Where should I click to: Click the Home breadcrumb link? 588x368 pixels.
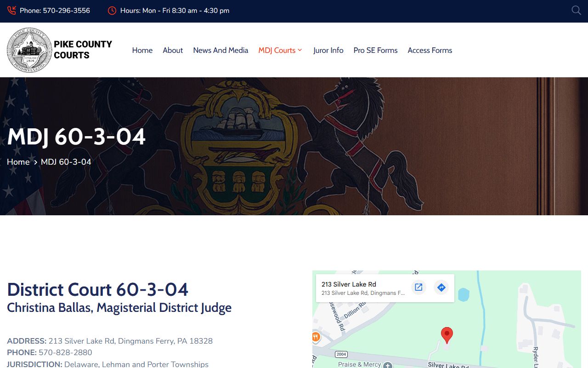coord(18,162)
